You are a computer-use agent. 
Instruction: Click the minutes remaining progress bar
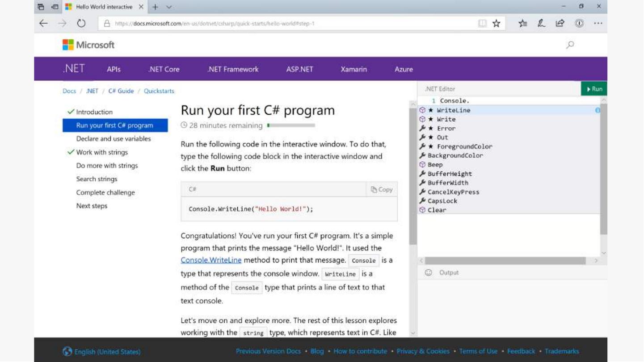coord(291,125)
